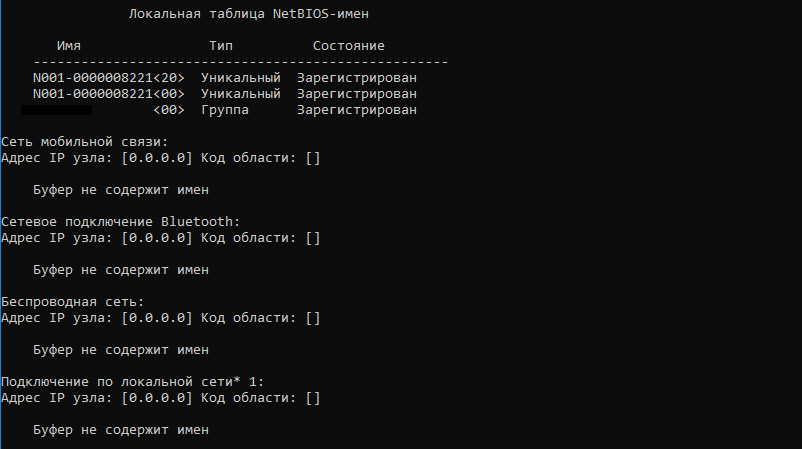Viewport: 802px width, 449px height.
Task: Click the "Имя" column header
Action: point(69,46)
